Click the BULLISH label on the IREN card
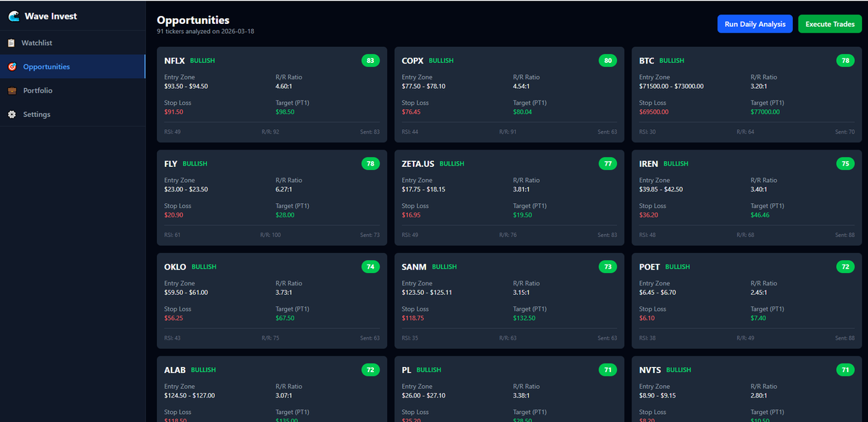The image size is (868, 422). point(676,164)
